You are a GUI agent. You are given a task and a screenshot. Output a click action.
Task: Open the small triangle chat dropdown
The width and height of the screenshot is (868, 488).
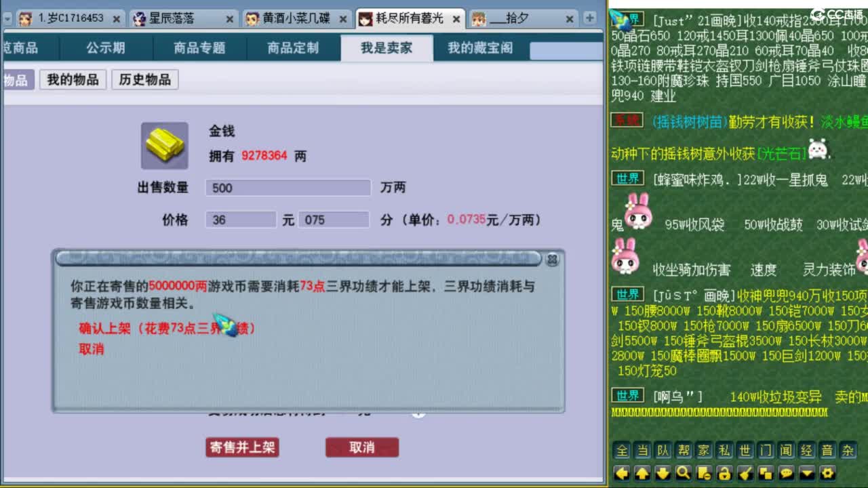pos(806,473)
